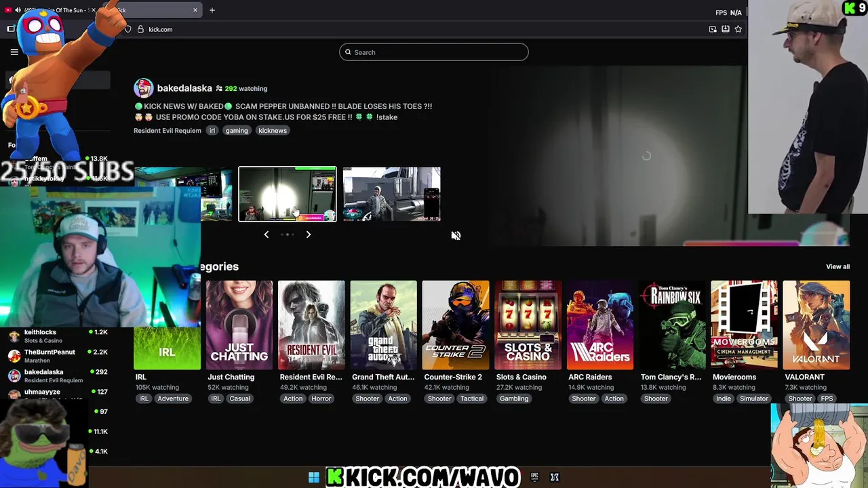Click the Tactical tag under Counter-Strike 2
Image resolution: width=868 pixels, height=488 pixels.
pyautogui.click(x=472, y=399)
